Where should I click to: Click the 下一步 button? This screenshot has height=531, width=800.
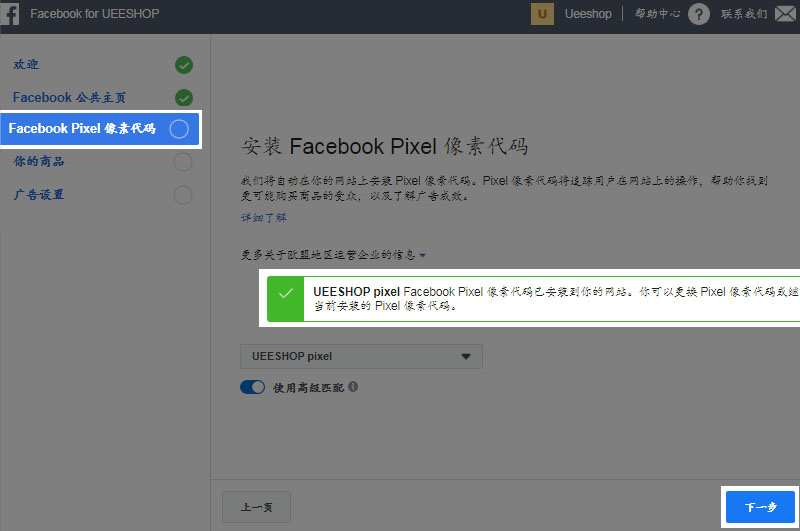pyautogui.click(x=760, y=507)
